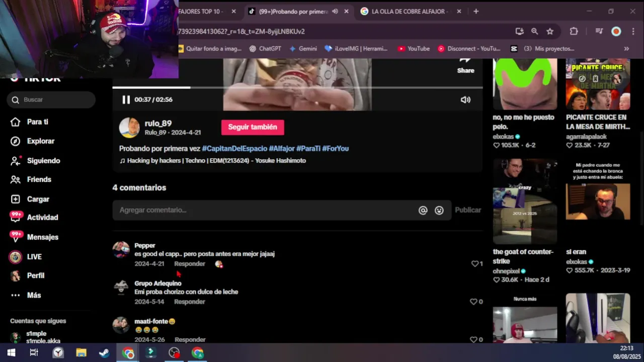
Task: Reply to Pepper's comment
Action: pos(190,264)
